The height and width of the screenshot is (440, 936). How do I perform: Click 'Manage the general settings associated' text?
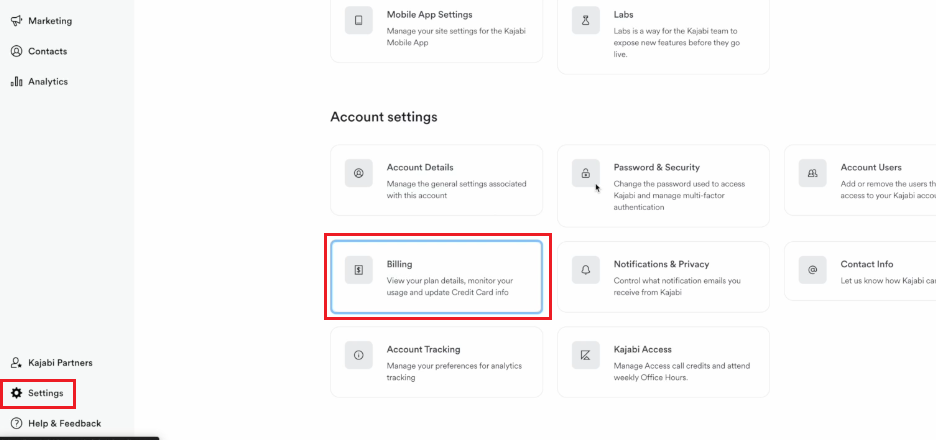click(x=457, y=190)
